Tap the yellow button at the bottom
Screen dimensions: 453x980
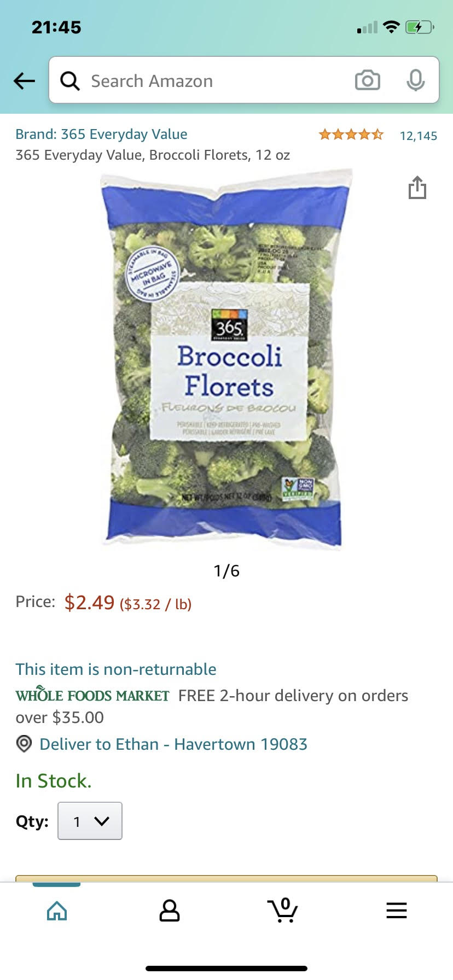click(226, 878)
